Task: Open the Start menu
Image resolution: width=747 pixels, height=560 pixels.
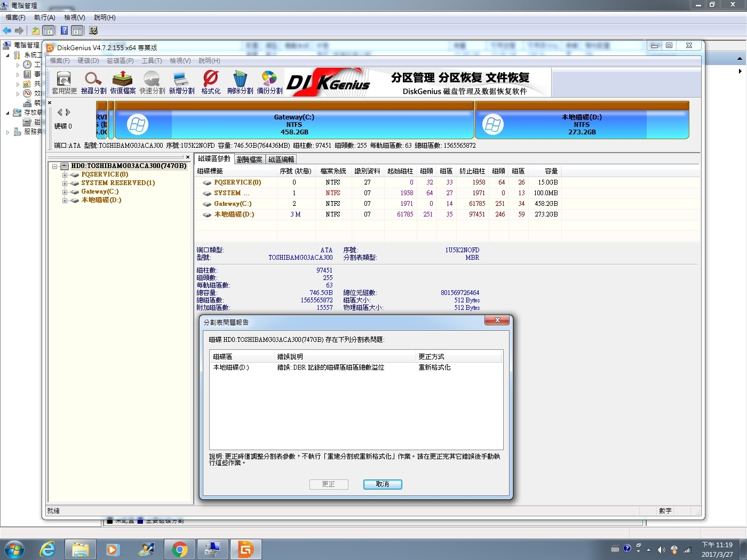Action: point(13,549)
